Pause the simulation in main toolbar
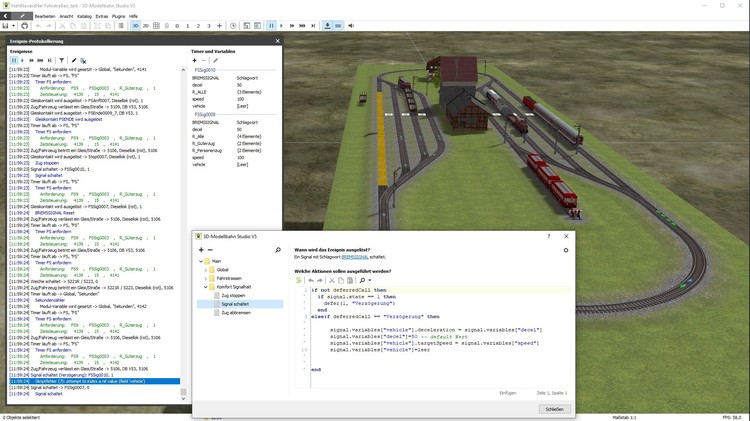 pos(273,25)
